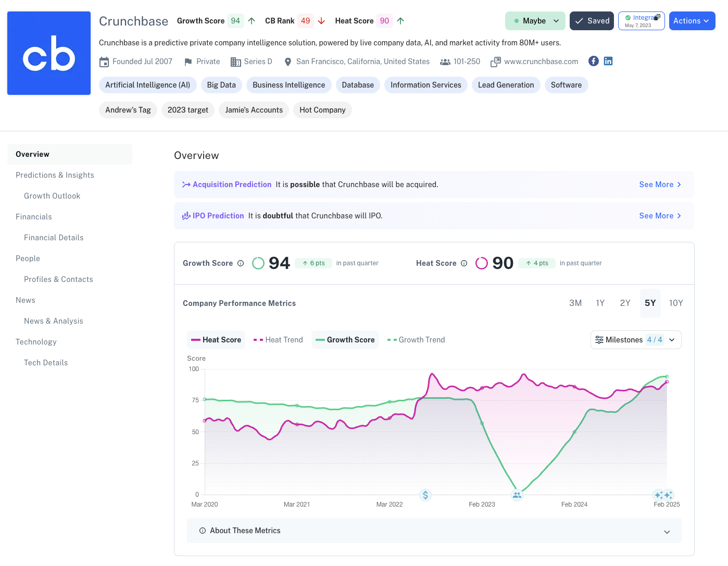
Task: Open the Facebook profile icon
Action: [594, 61]
